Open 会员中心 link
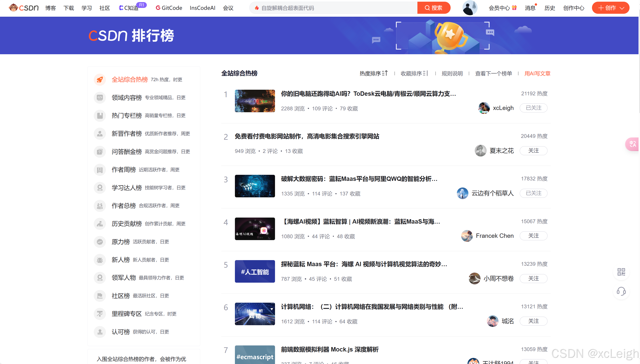 pyautogui.click(x=502, y=8)
